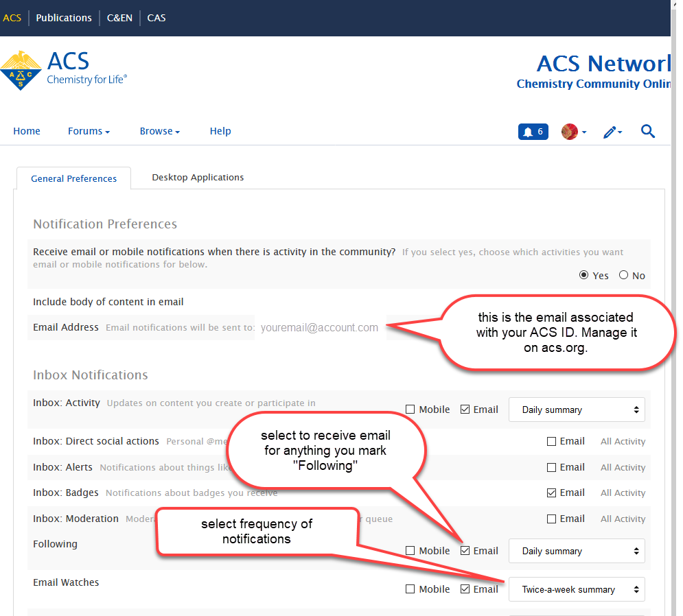
Task: Switch to Desktop Applications tab
Action: [198, 177]
